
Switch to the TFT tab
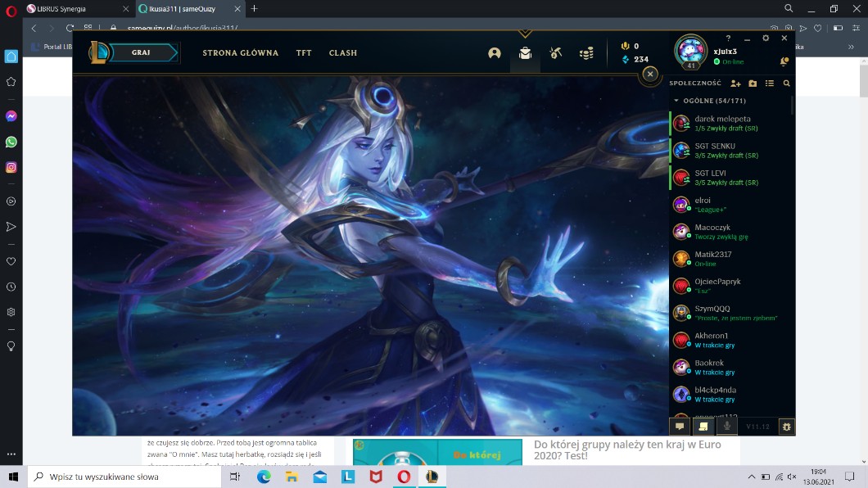point(304,53)
